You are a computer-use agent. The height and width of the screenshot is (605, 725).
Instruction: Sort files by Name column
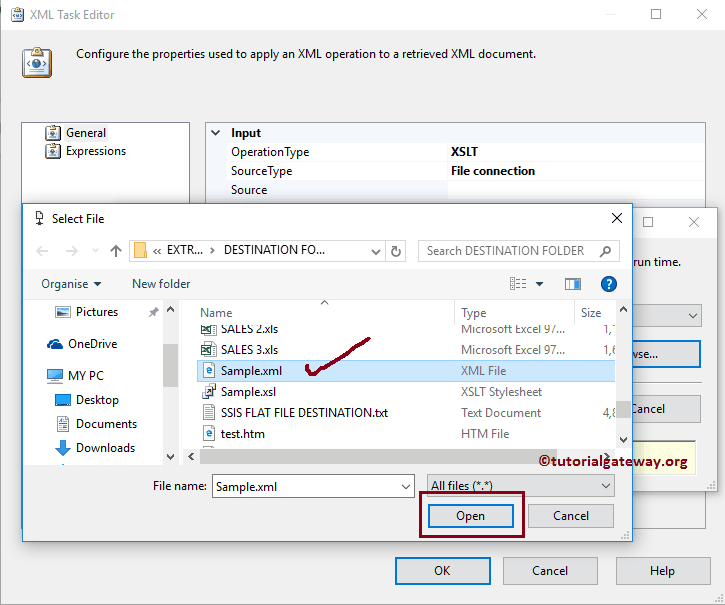click(216, 313)
